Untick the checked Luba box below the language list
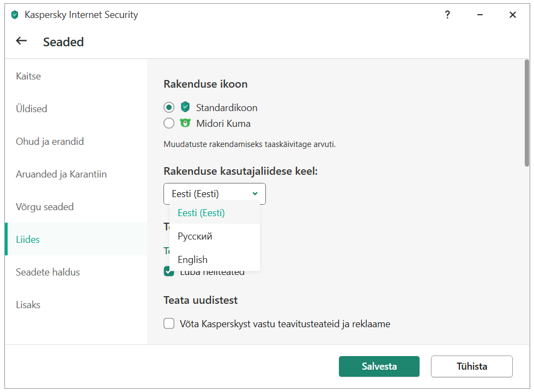 (169, 272)
